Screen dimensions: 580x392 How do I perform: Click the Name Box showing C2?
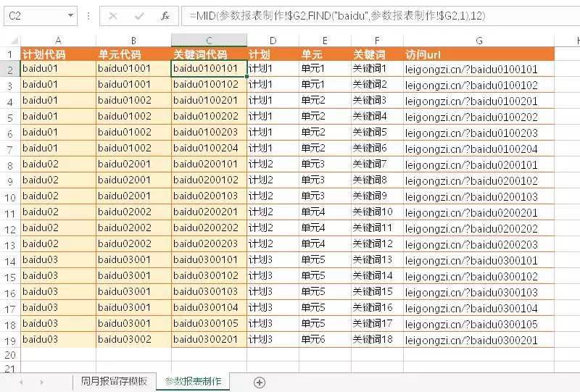tap(36, 15)
